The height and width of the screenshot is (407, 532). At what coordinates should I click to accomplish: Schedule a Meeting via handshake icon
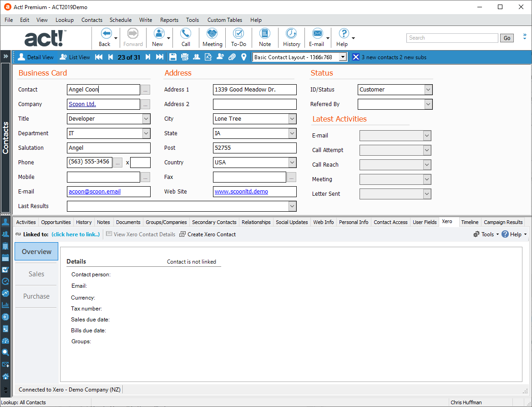pyautogui.click(x=212, y=37)
